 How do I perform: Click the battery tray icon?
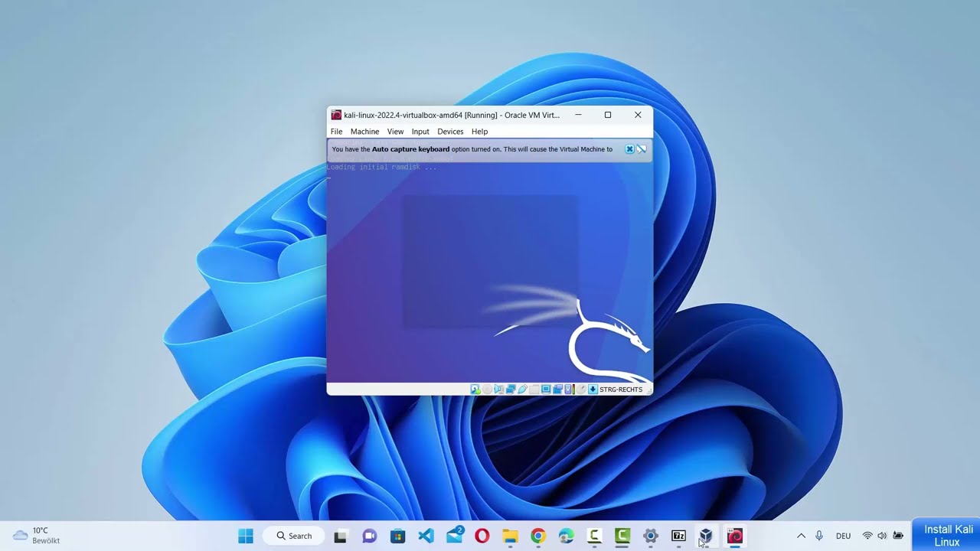click(x=898, y=536)
